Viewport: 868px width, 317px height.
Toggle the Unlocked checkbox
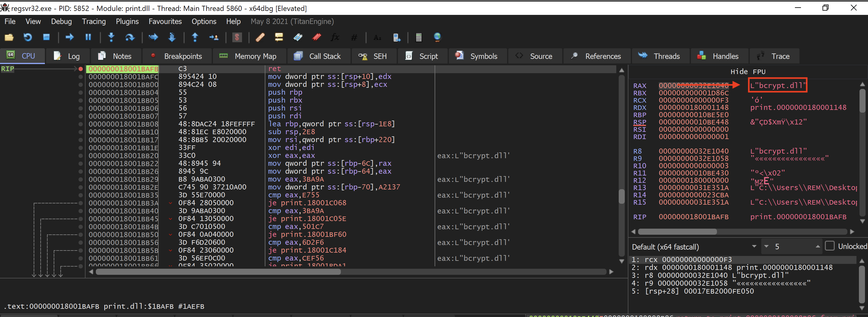click(x=829, y=246)
